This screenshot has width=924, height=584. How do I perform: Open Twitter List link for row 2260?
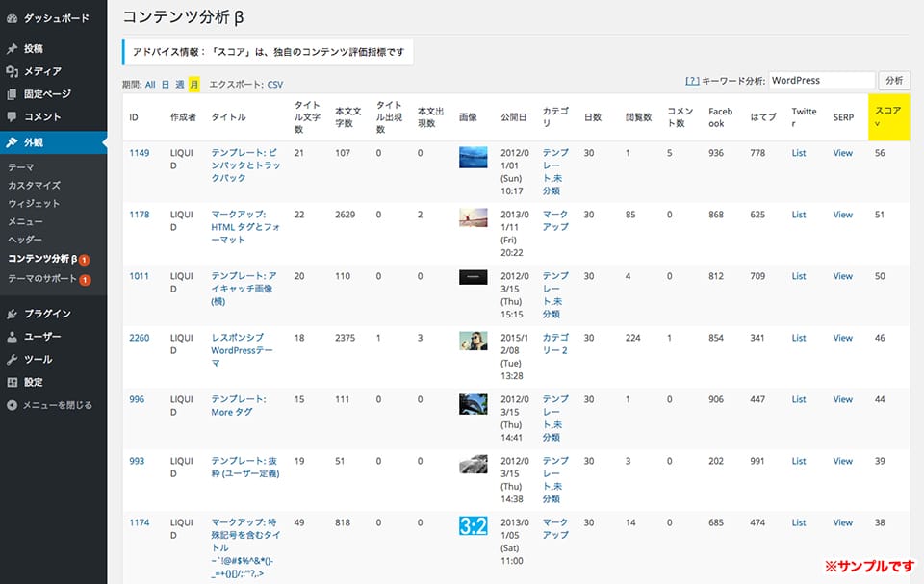799,338
